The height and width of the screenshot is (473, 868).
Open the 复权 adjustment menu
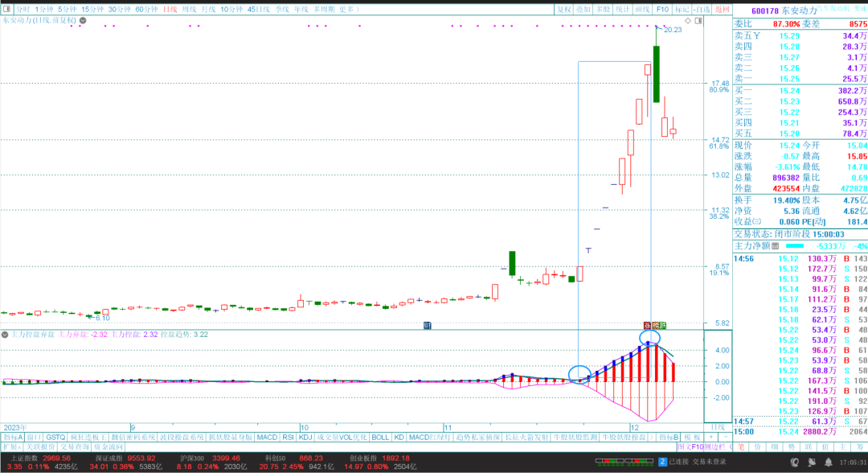click(565, 9)
